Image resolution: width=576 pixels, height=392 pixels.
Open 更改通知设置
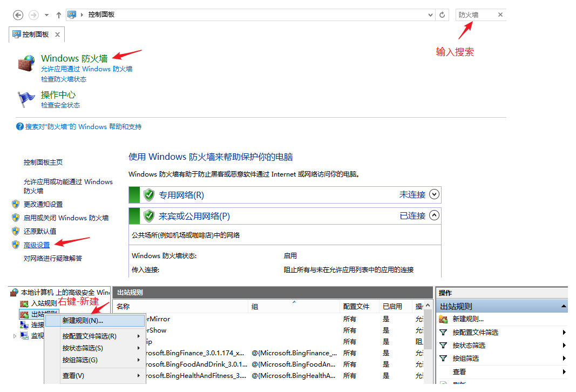point(43,204)
